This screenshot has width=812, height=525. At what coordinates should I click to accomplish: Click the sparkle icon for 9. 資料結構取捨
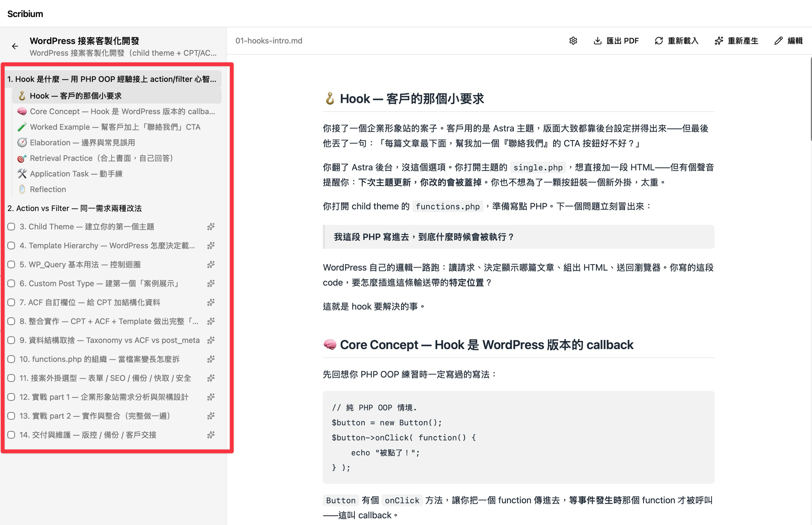pos(211,340)
